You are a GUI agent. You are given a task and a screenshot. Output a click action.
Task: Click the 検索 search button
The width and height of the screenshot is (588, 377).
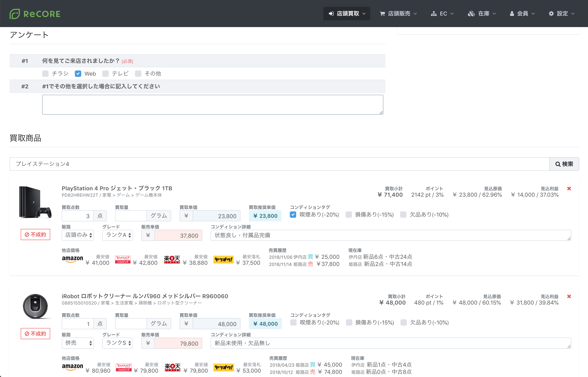564,164
